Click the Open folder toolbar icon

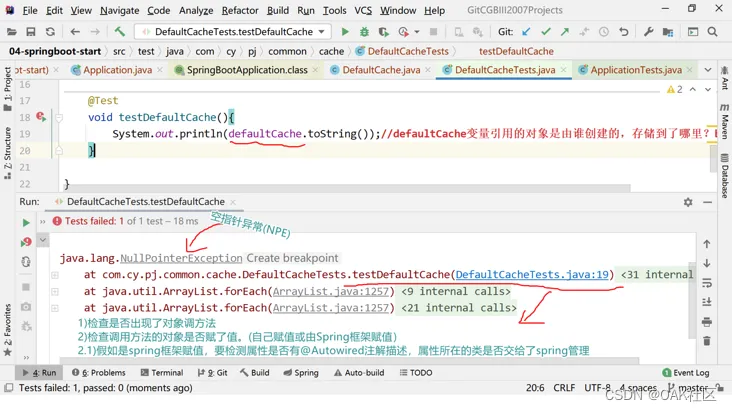pos(11,32)
